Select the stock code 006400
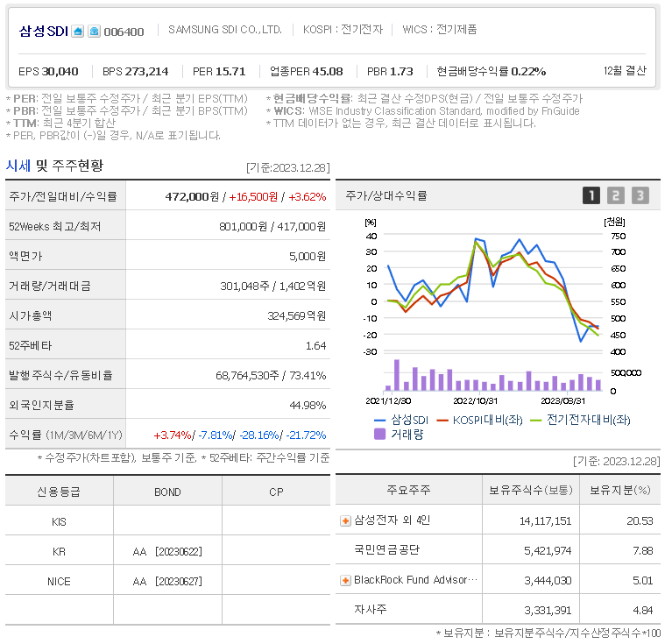 pyautogui.click(x=124, y=32)
